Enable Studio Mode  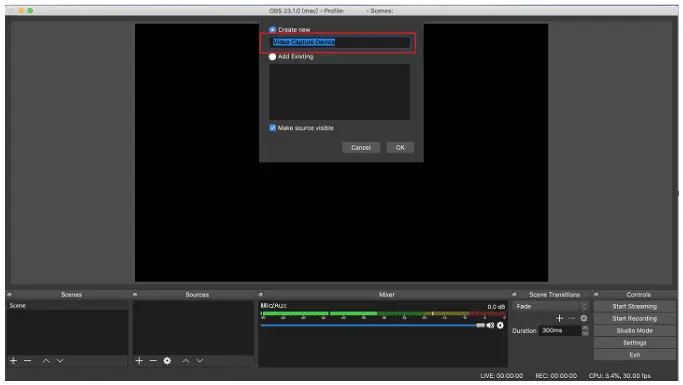pyautogui.click(x=634, y=331)
